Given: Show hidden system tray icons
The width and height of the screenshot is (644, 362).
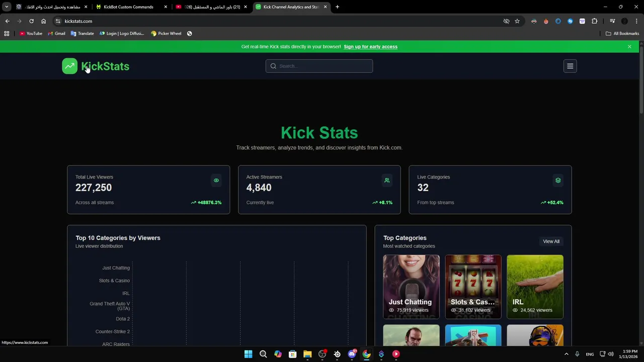Looking at the screenshot, I should (566, 354).
